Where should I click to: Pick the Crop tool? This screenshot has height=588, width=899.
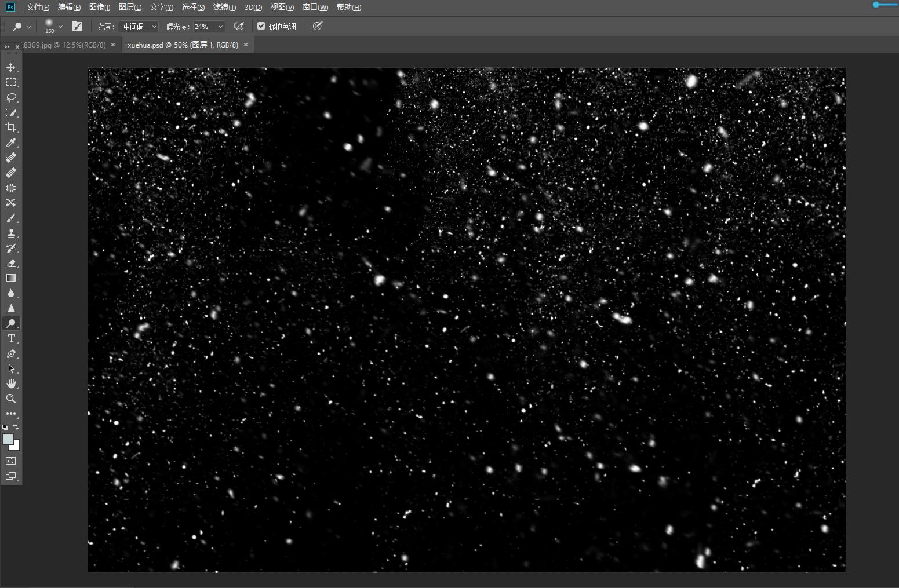[11, 127]
